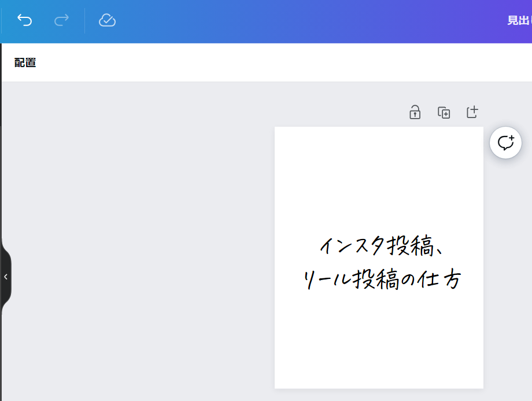
Task: Open the add comment speech bubble
Action: click(505, 142)
